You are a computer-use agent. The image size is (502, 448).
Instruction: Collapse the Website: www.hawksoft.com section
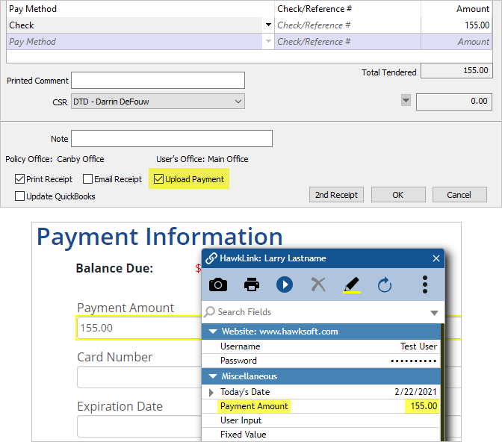213,332
